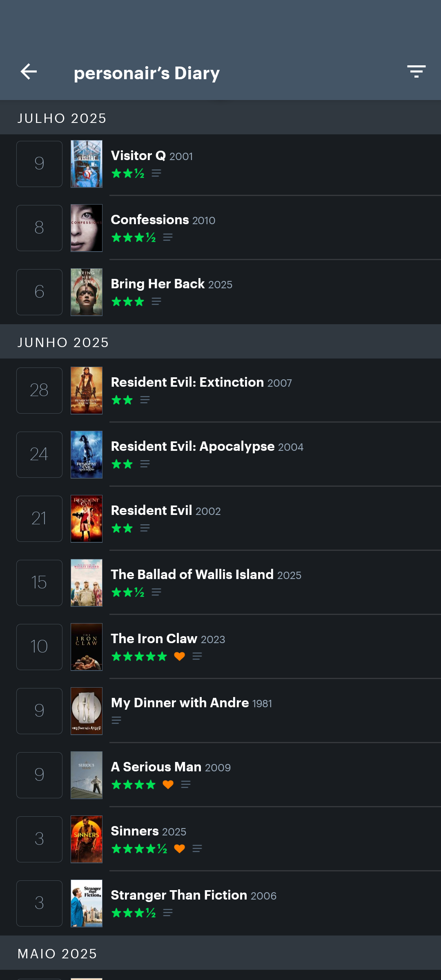Select the day 21 date box
This screenshot has width=441, height=980.
(39, 519)
